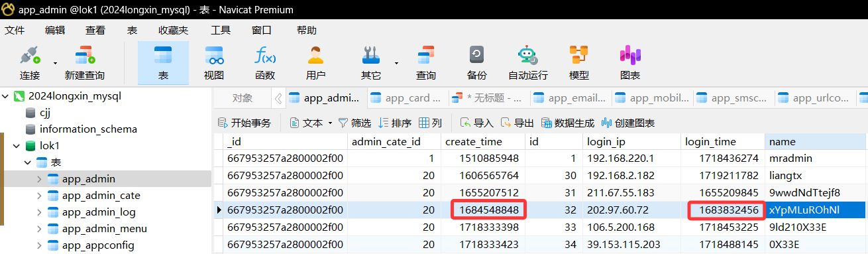Open the 帮助 menu
868x254 pixels.
(307, 30)
